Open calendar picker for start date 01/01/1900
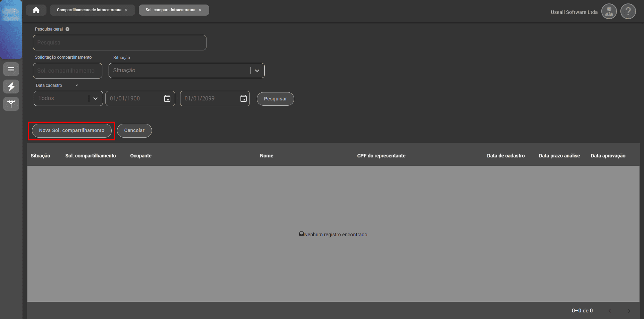This screenshot has height=319, width=644. (x=167, y=99)
